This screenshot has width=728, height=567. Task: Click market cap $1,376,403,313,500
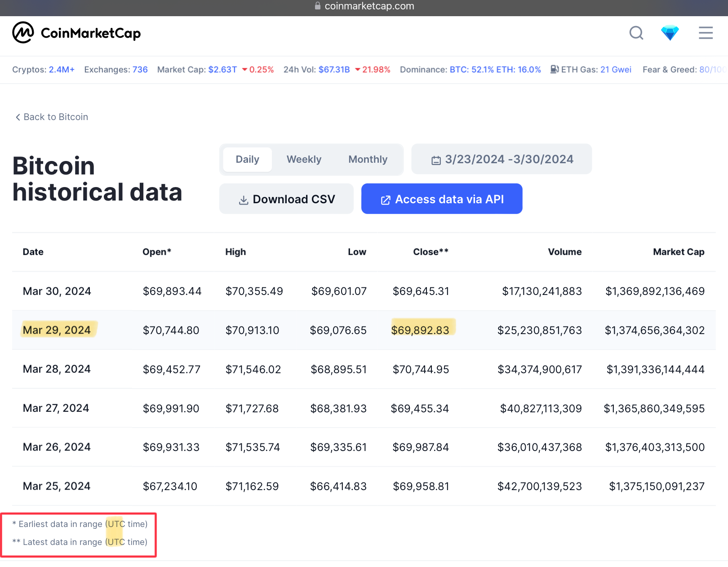[655, 447]
